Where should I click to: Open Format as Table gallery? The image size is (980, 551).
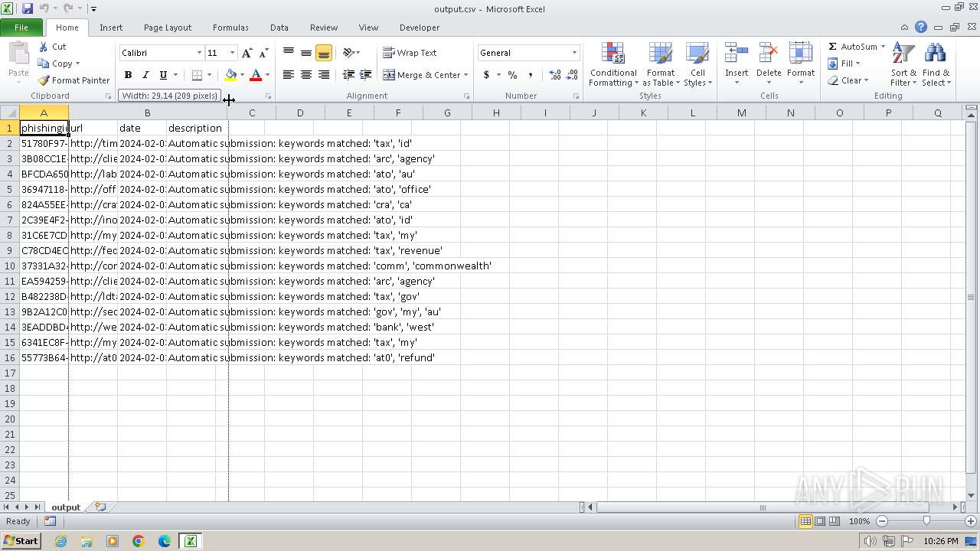pos(661,64)
